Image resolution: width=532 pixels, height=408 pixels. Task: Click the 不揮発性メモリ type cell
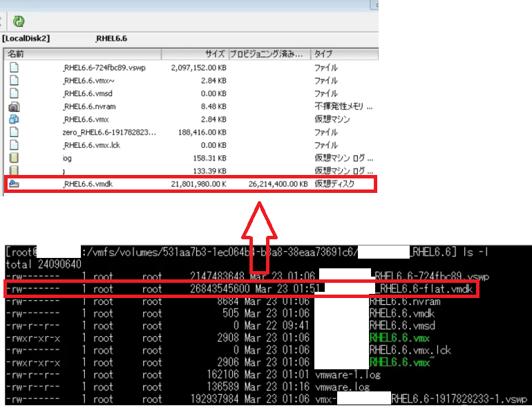pos(343,106)
